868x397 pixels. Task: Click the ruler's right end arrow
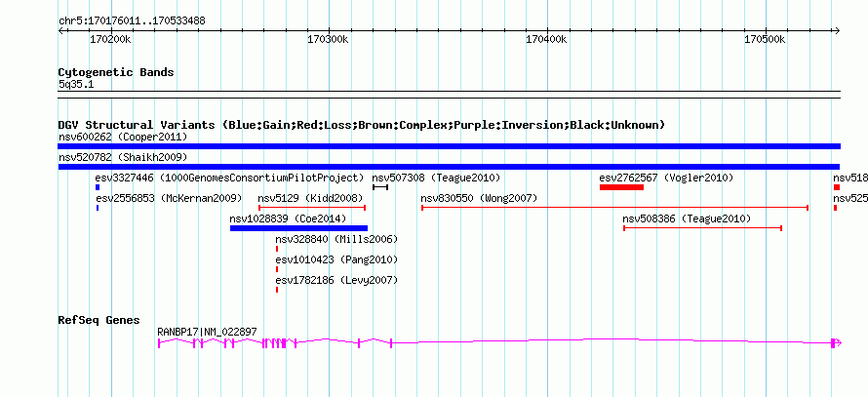(x=837, y=31)
